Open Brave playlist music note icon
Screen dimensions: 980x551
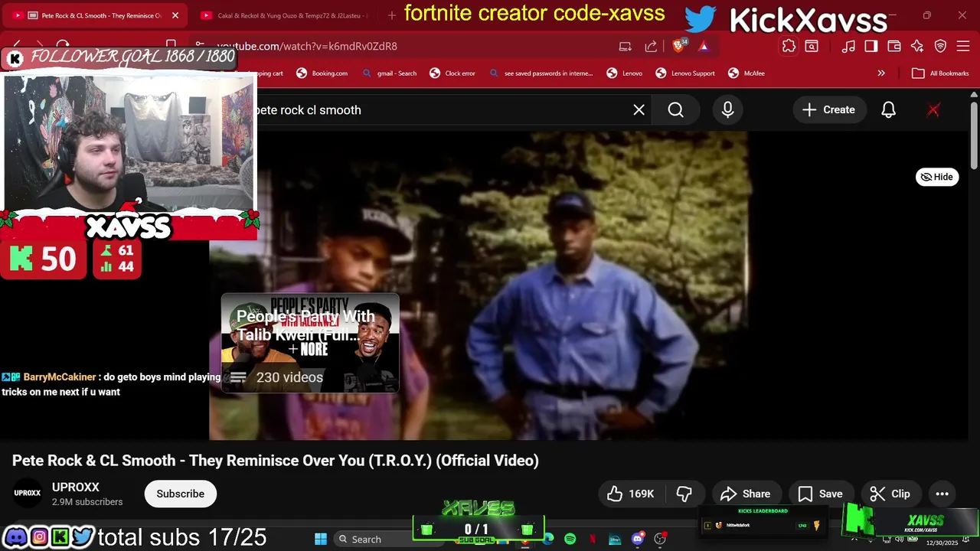(x=848, y=46)
